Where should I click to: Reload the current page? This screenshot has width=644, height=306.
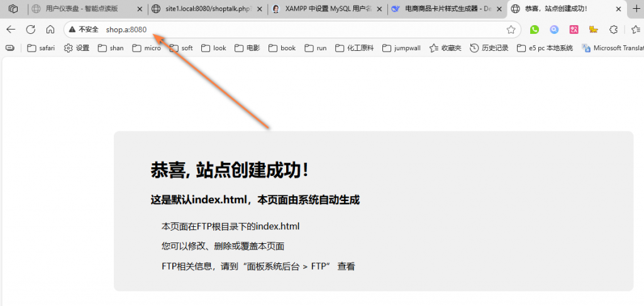pos(30,30)
